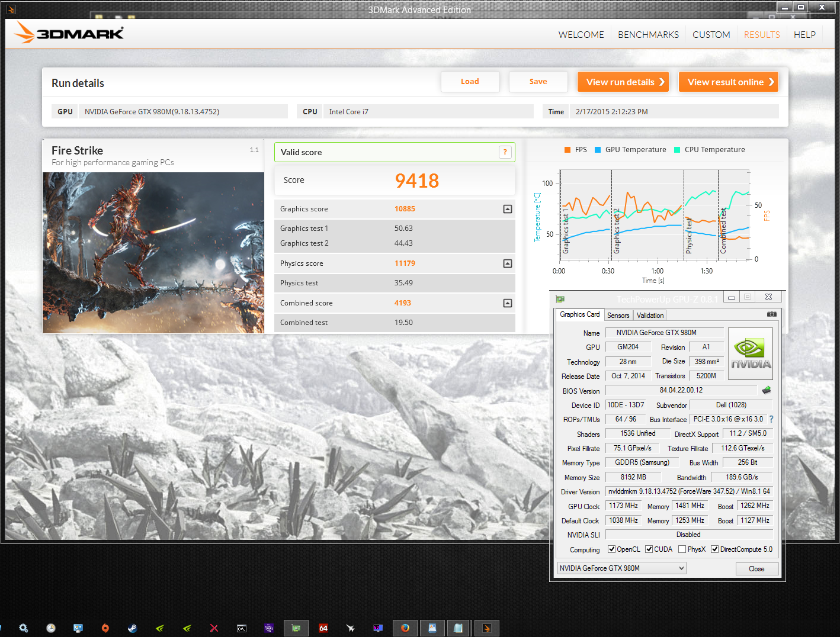Click the 3DMark logo in header
840x637 pixels.
click(69, 33)
